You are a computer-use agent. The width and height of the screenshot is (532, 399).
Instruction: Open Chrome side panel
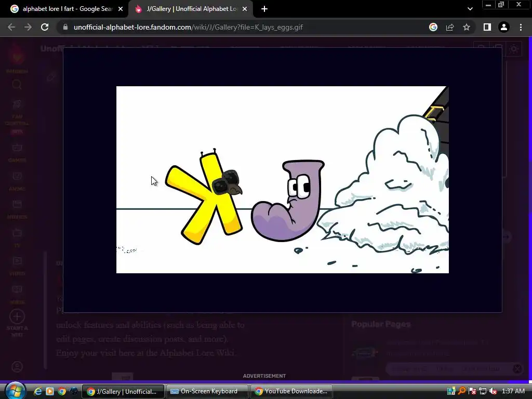tap(487, 27)
